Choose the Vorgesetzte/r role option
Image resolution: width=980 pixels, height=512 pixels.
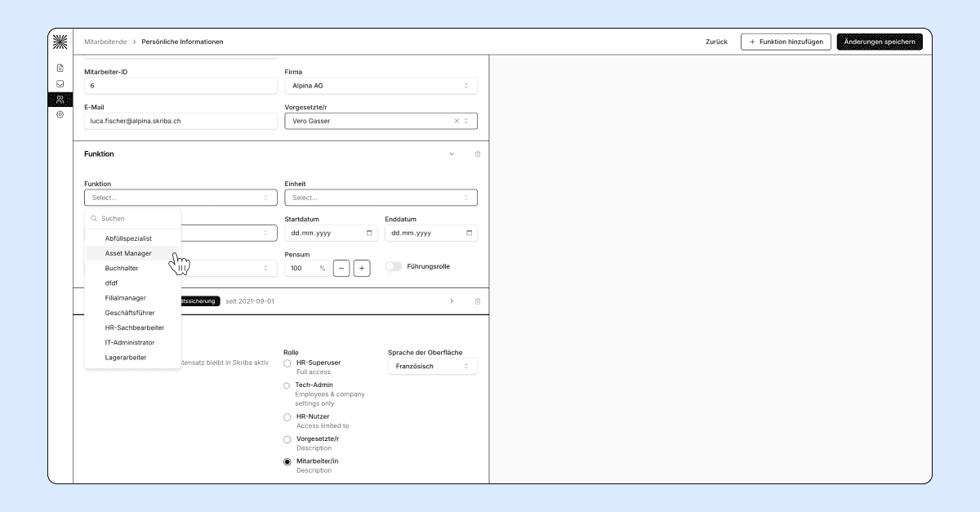tap(287, 439)
